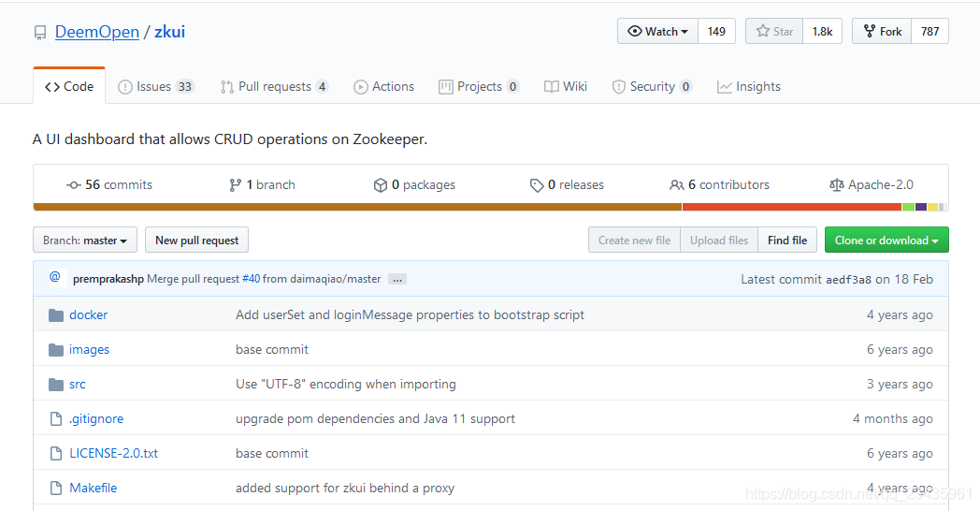Click the Find file button
This screenshot has height=511, width=980.
tap(787, 241)
